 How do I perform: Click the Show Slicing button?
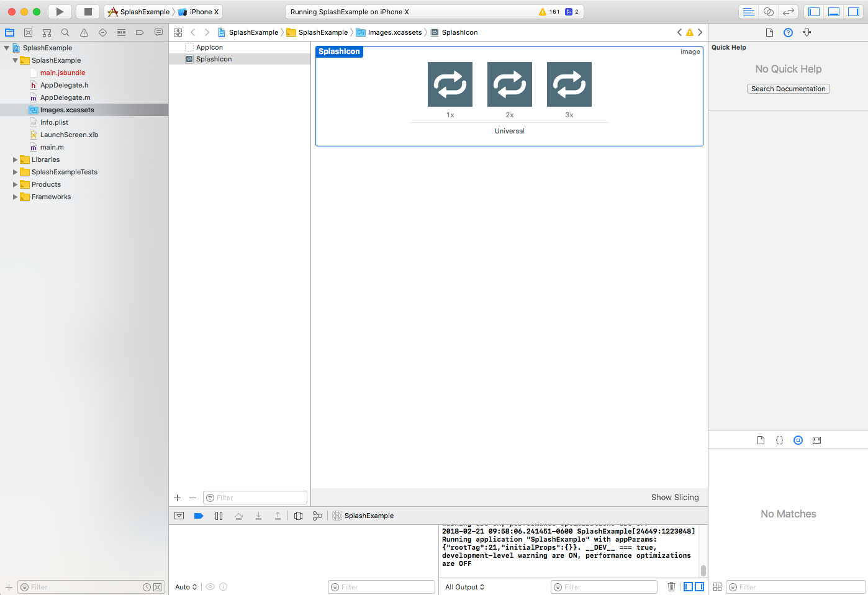675,497
